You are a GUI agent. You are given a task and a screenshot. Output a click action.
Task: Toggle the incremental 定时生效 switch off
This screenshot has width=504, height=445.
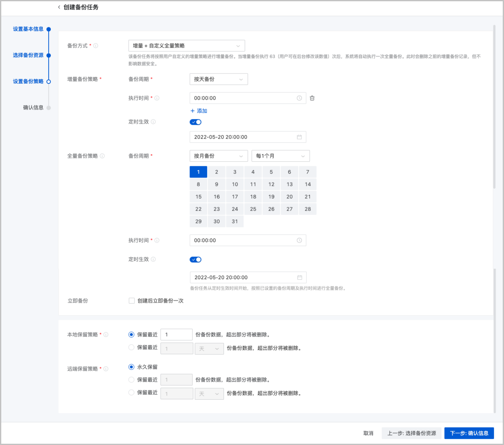click(196, 122)
